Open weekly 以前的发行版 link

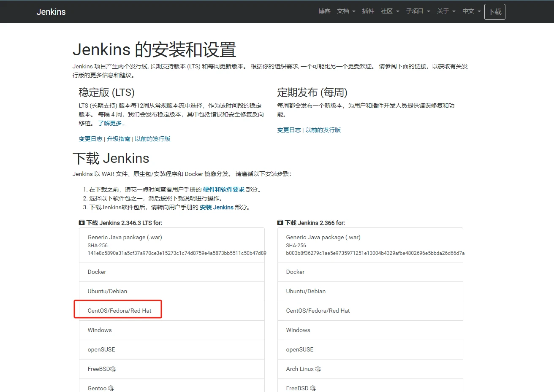coord(323,130)
